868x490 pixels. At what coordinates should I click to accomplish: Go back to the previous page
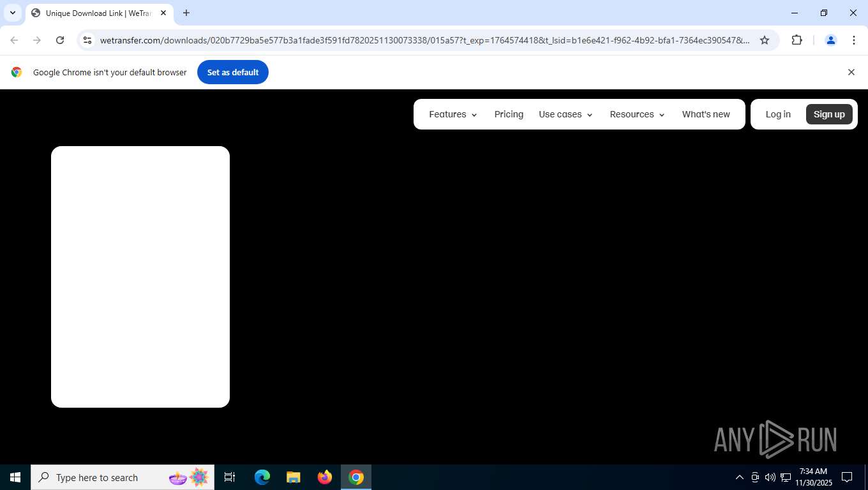pyautogui.click(x=14, y=40)
